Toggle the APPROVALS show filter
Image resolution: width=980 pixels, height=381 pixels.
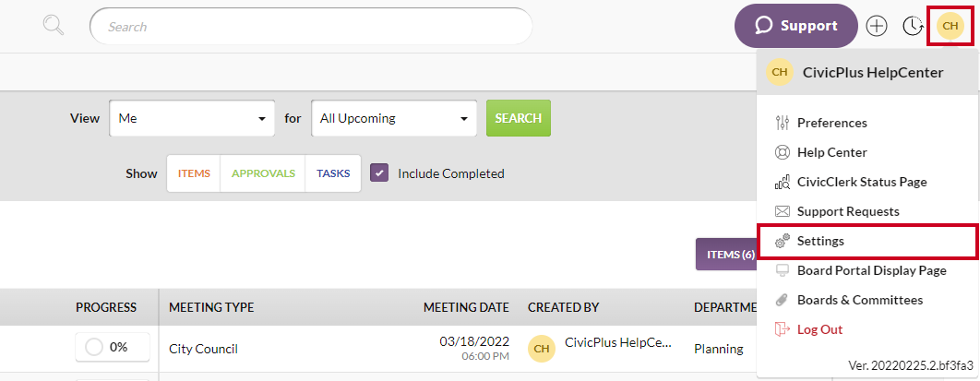pos(263,173)
